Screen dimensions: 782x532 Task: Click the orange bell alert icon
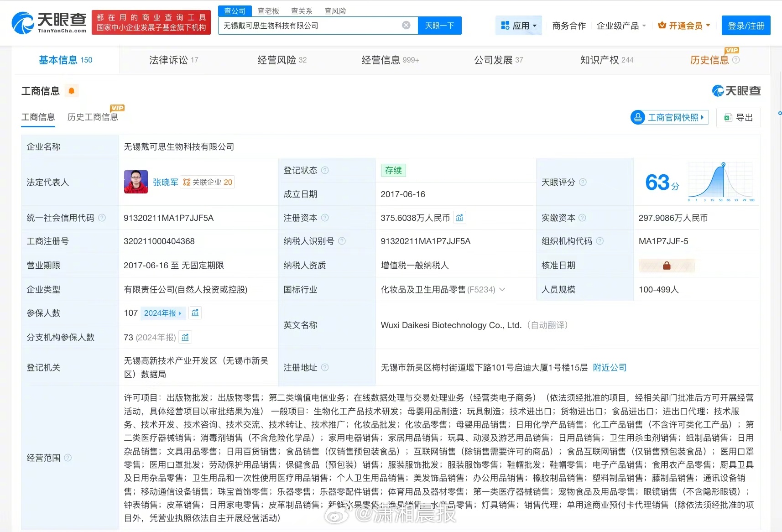[72, 91]
